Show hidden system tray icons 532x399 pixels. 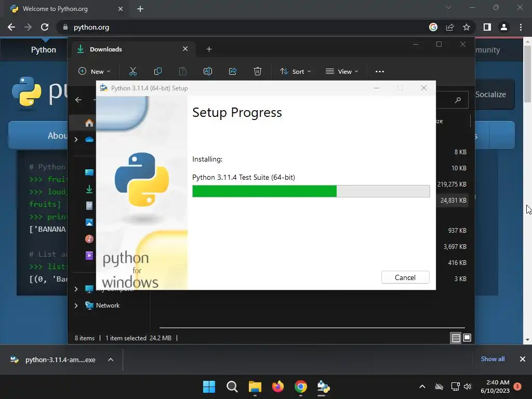click(422, 387)
